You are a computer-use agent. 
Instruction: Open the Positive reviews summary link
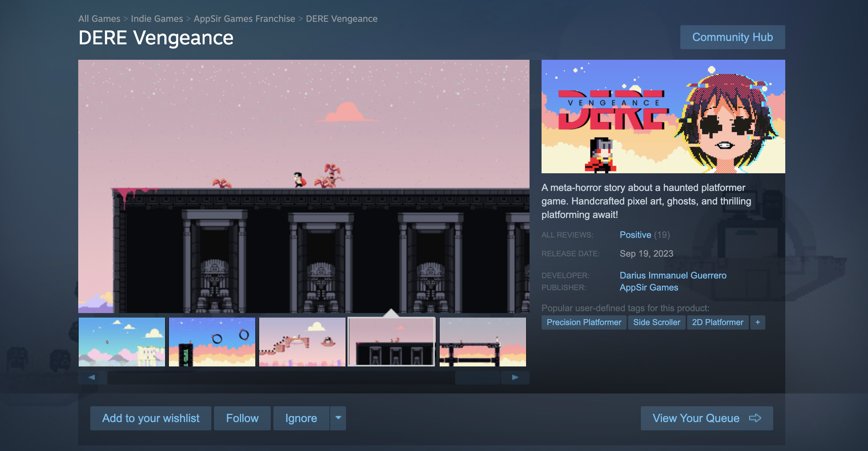635,235
